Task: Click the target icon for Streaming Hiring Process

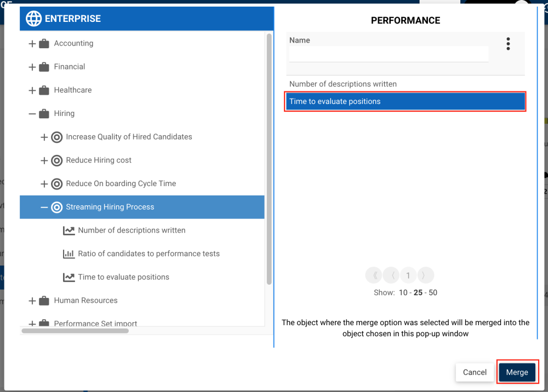Action: point(57,207)
